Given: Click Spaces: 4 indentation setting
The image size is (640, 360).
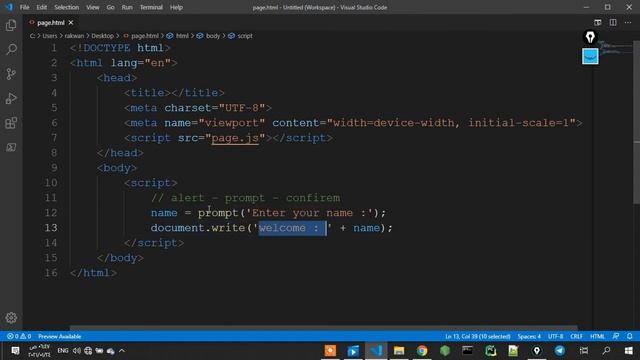Looking at the screenshot, I should coord(529,336).
